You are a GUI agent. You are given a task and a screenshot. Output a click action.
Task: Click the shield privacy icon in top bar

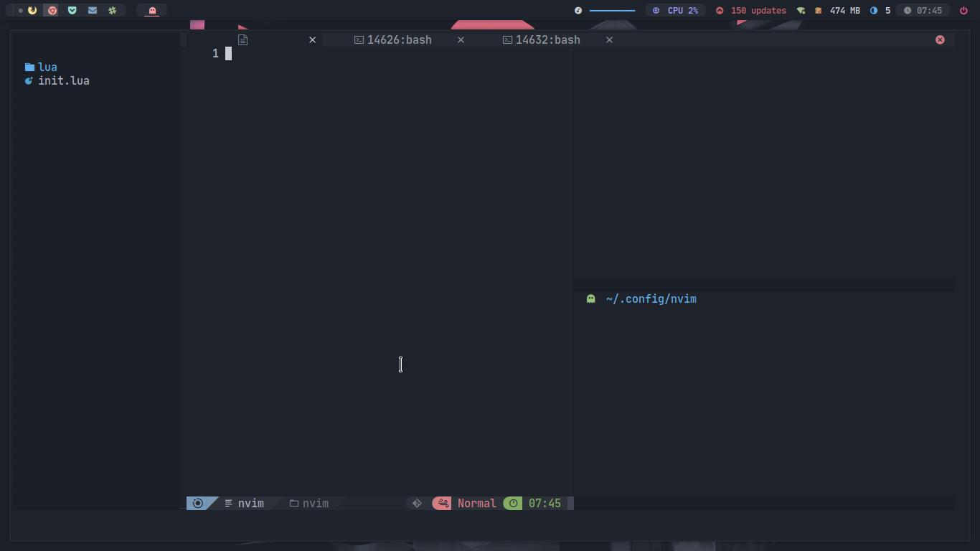click(x=72, y=10)
